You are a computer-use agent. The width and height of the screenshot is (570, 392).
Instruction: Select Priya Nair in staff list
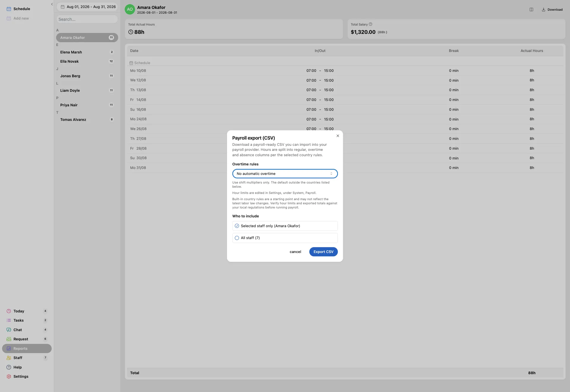click(87, 105)
